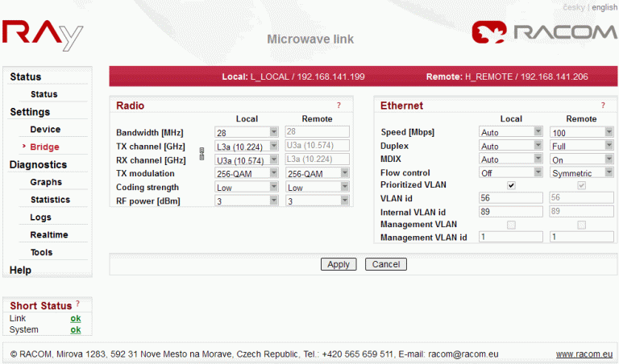This screenshot has width=619, height=364.
Task: Toggle Remote Prioritized VLAN checkbox
Action: coord(581,185)
